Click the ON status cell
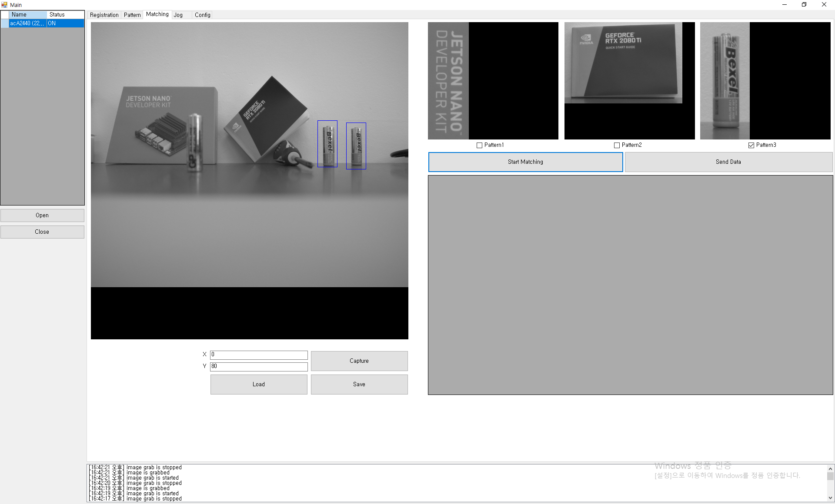This screenshot has width=835, height=504. 65,23
